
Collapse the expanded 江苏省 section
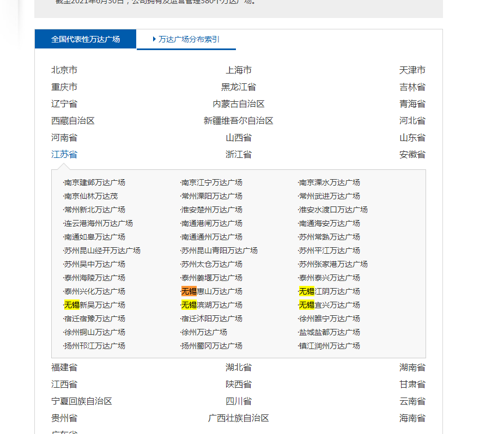click(x=64, y=155)
